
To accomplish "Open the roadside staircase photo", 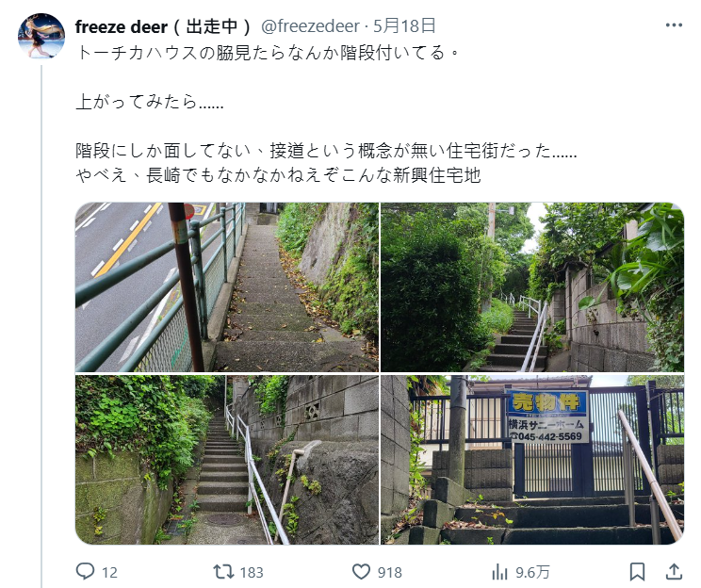I will tap(227, 287).
